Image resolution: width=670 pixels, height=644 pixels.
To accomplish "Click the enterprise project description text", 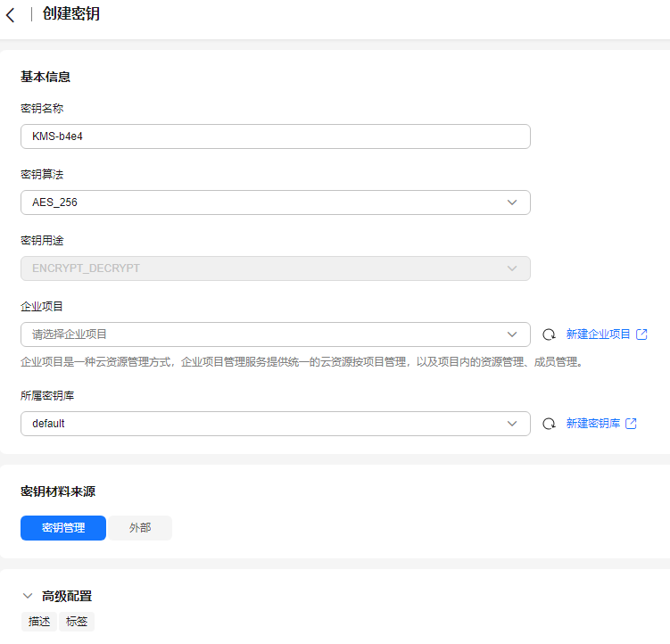I will tap(302, 362).
